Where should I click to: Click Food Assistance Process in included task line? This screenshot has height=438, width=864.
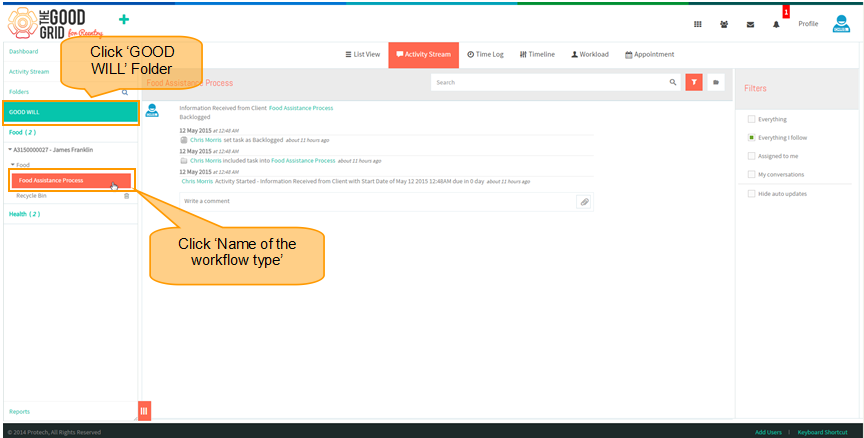303,160
